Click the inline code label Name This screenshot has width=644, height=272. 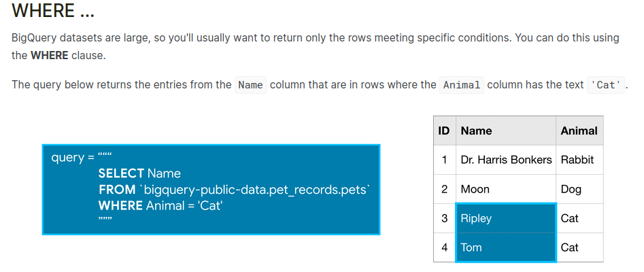click(250, 85)
